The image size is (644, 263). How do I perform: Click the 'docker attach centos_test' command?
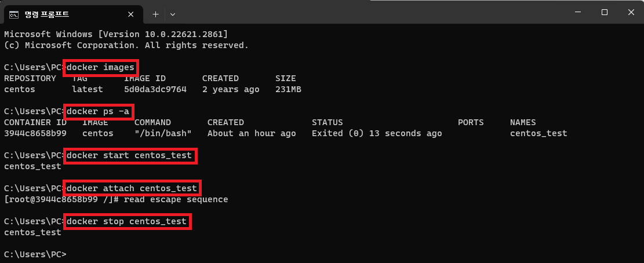coord(132,188)
